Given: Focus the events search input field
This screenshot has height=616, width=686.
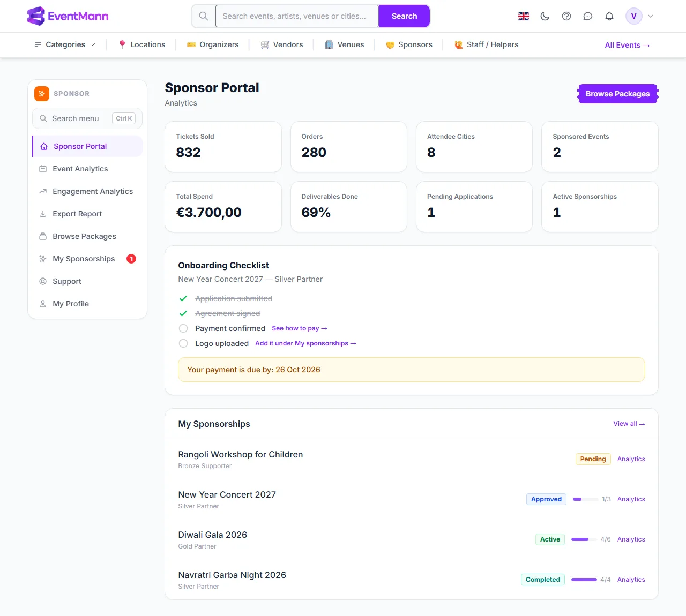Looking at the screenshot, I should (297, 16).
